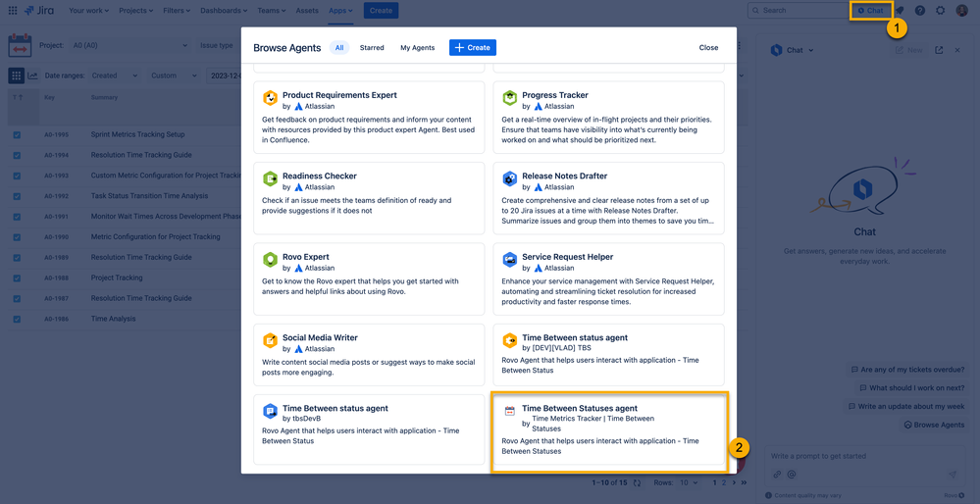
Task: Click Create button in Jira top navigation
Action: pyautogui.click(x=381, y=11)
